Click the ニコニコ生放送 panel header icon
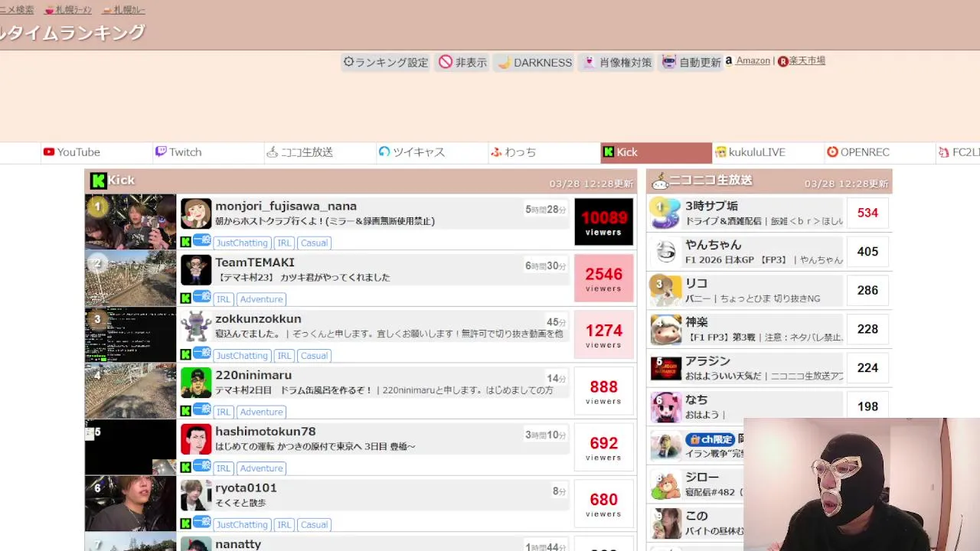Screen dimensions: 980x551 [659, 181]
